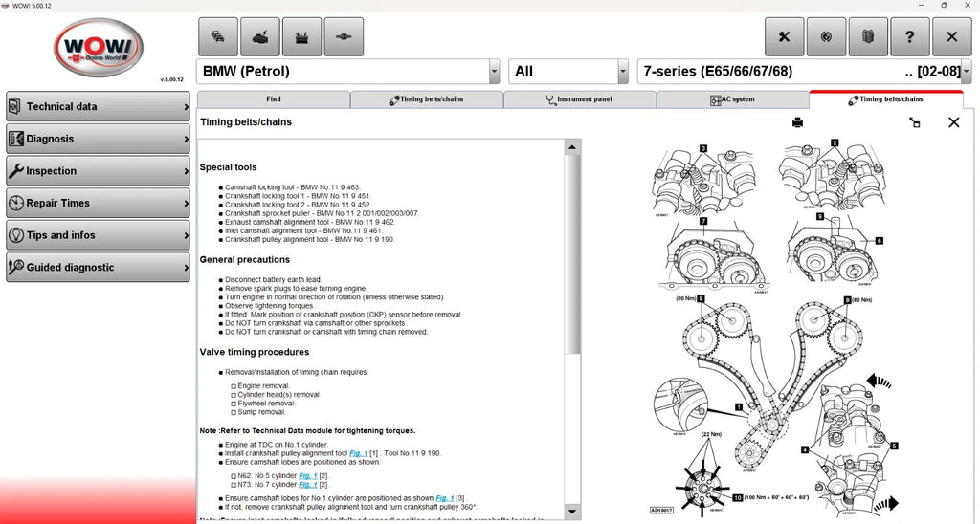Click 'Engine removal' sub-item

pyautogui.click(x=264, y=386)
